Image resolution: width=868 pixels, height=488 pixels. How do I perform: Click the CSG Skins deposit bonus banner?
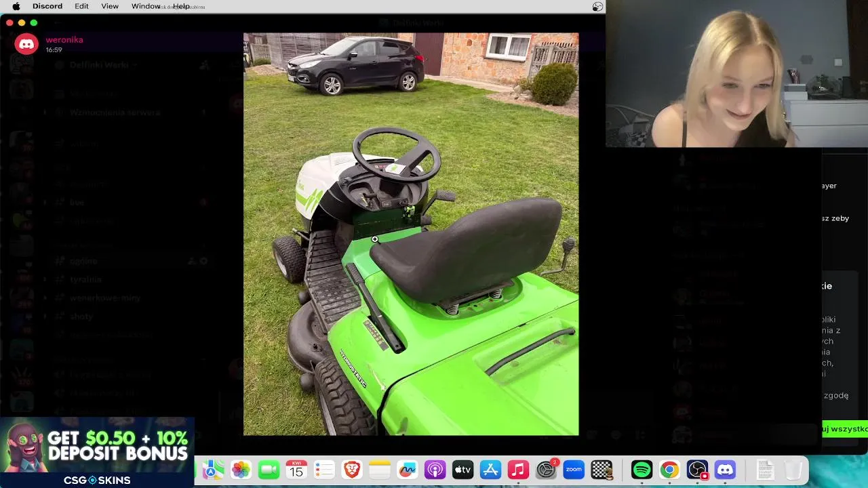97,452
